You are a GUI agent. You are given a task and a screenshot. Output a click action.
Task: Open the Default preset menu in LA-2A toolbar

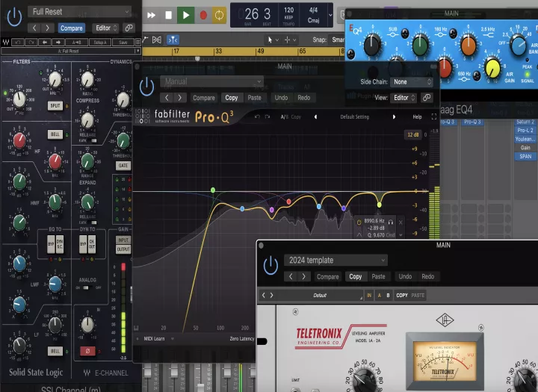(x=320, y=295)
